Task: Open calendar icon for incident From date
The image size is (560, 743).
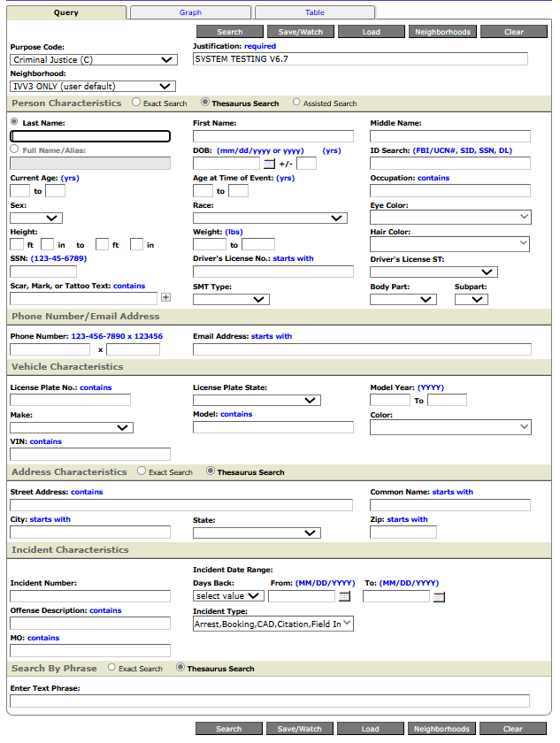Action: point(344,596)
